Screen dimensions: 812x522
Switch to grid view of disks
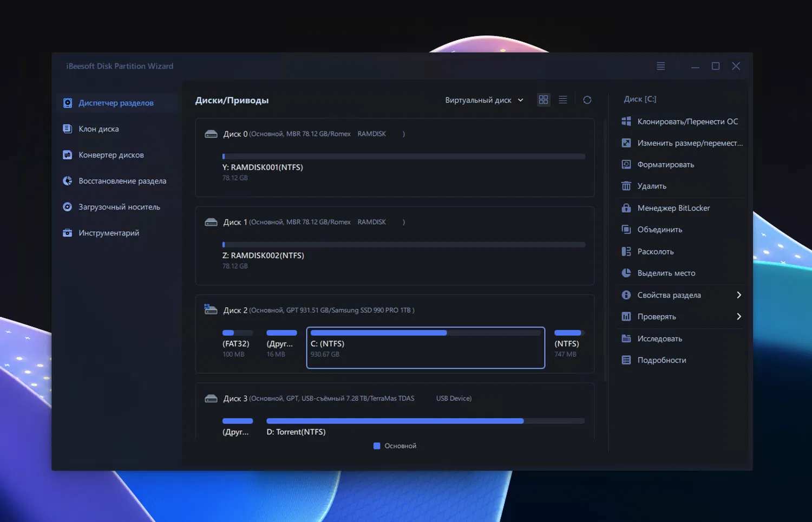click(x=543, y=100)
